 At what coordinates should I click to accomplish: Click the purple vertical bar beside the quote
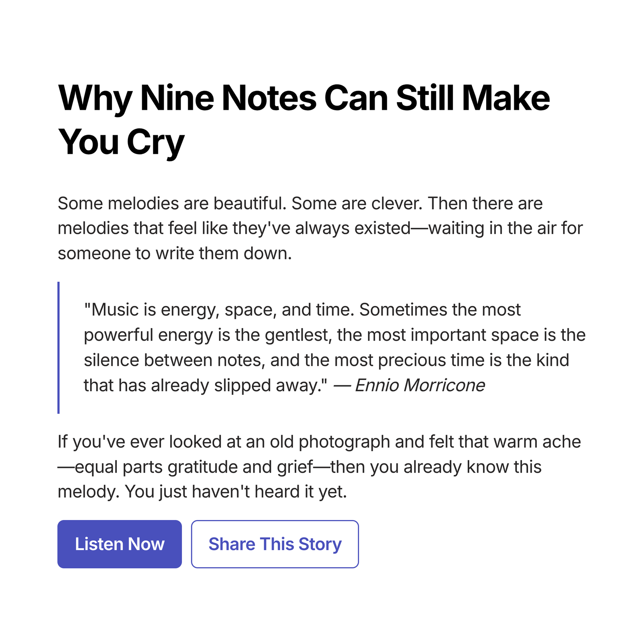59,347
